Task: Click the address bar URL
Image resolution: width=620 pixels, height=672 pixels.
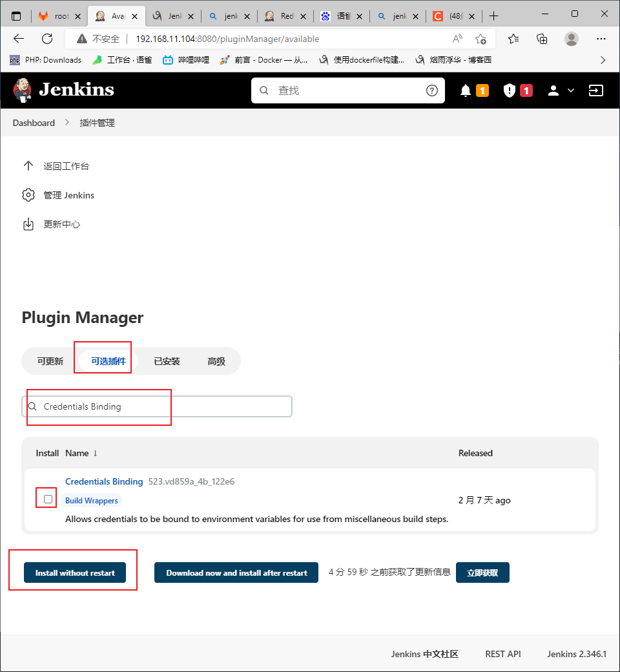Action: 227,39
